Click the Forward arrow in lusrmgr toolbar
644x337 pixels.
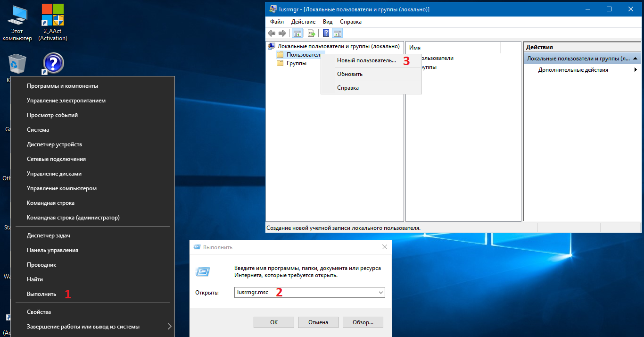coord(282,33)
